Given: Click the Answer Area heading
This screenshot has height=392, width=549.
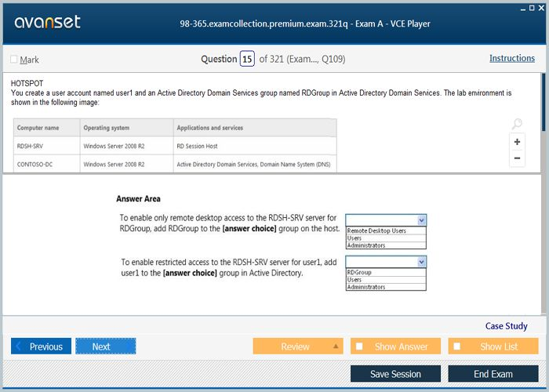Looking at the screenshot, I should [x=138, y=199].
